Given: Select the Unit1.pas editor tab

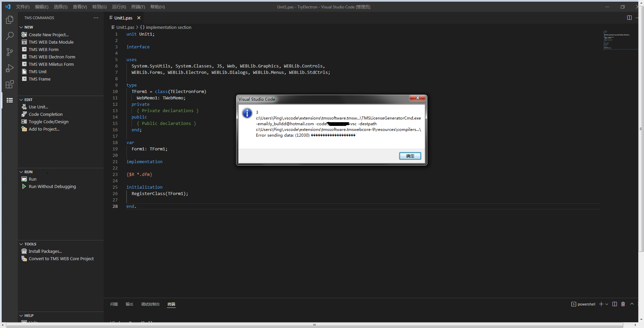Looking at the screenshot, I should point(123,18).
